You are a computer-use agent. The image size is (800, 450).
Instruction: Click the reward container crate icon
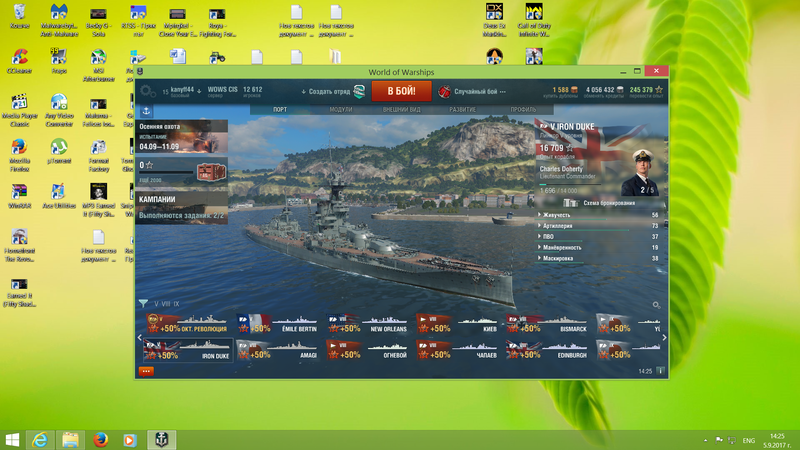[x=211, y=172]
